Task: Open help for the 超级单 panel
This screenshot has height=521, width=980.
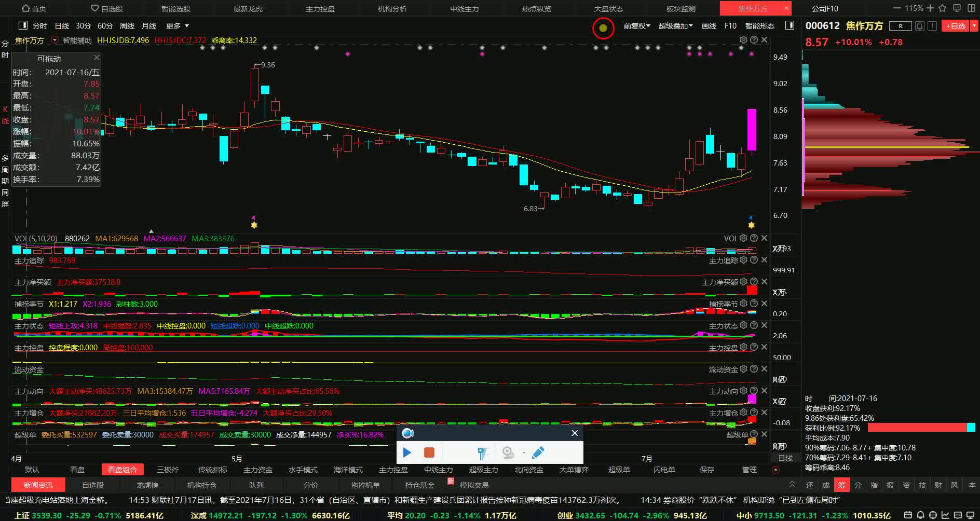Action: click(754, 434)
